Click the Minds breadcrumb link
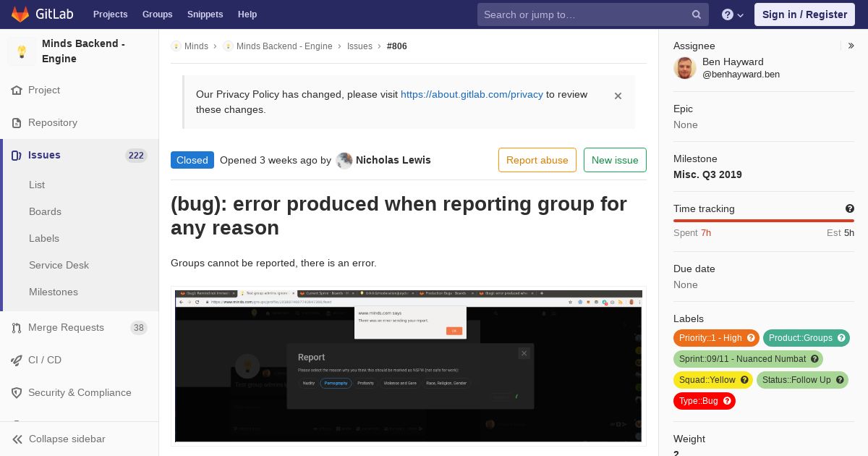The height and width of the screenshot is (456, 868). (x=196, y=46)
